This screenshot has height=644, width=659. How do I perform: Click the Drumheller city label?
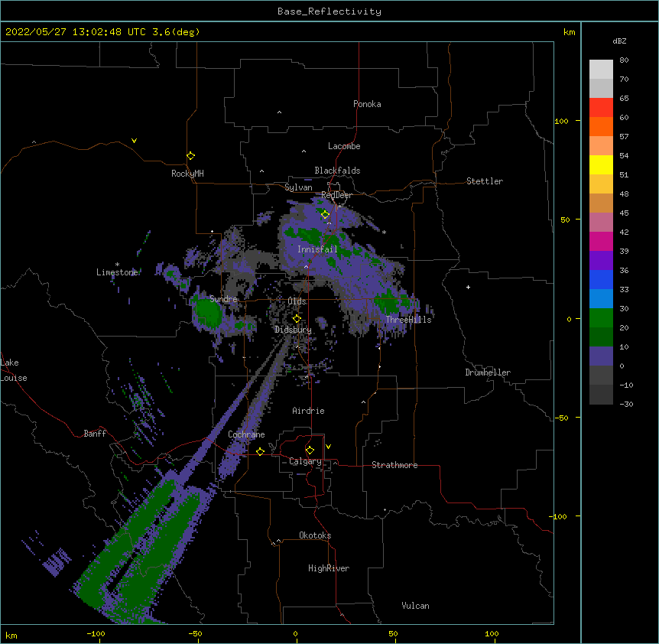click(x=488, y=372)
